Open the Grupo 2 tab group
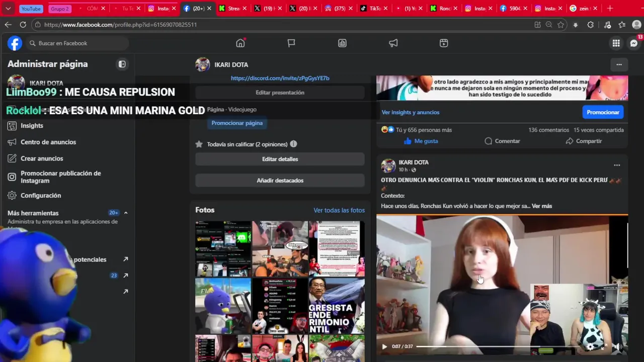The image size is (644, 362). tap(60, 9)
